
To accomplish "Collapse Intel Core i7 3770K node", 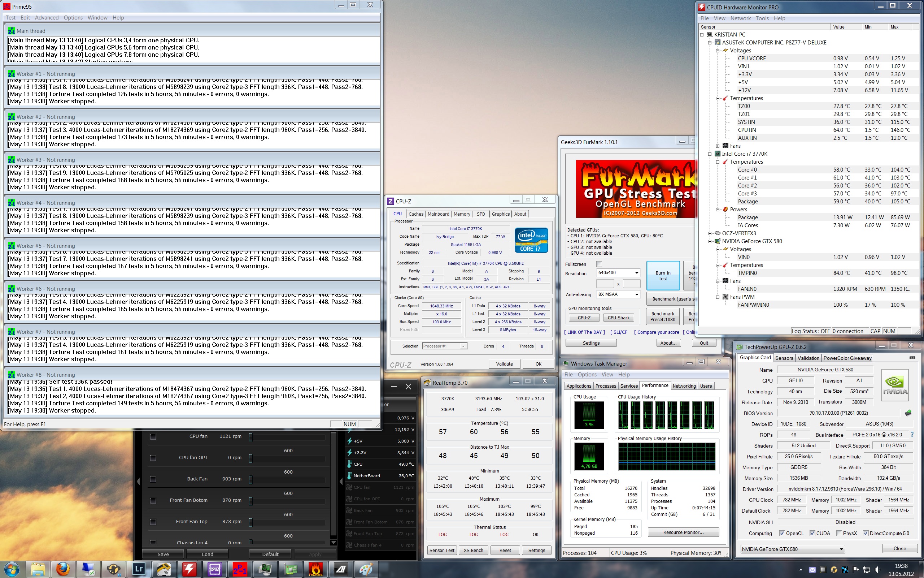I will coord(710,154).
